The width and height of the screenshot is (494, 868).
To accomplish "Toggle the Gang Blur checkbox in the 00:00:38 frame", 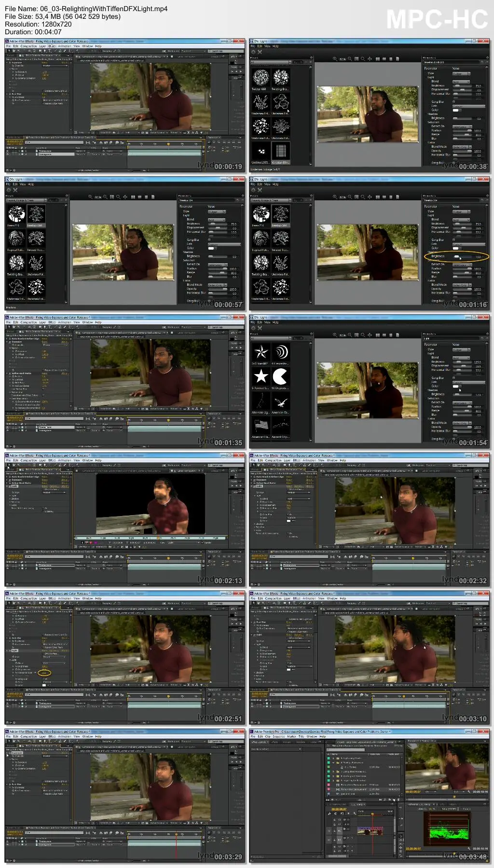I will [454, 102].
